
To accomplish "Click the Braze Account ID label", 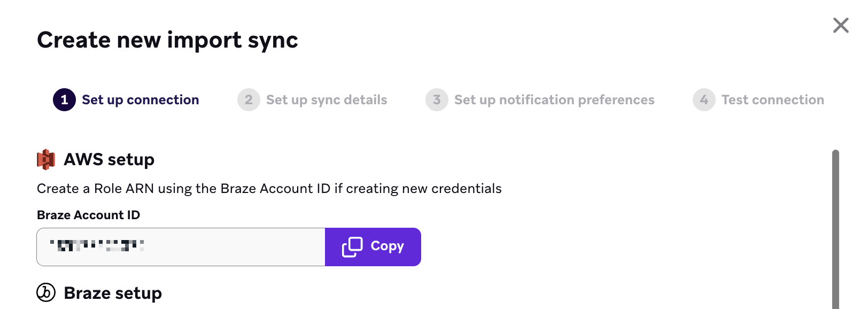I will coord(88,215).
